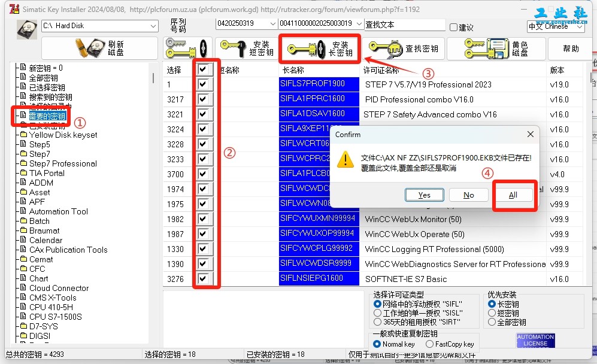Click the Automation License logo
The height and width of the screenshot is (364, 597).
[535, 341]
